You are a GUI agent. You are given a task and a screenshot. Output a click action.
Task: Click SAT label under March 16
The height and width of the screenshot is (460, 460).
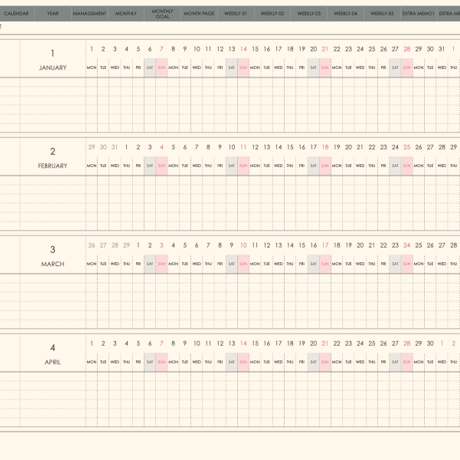(313, 264)
